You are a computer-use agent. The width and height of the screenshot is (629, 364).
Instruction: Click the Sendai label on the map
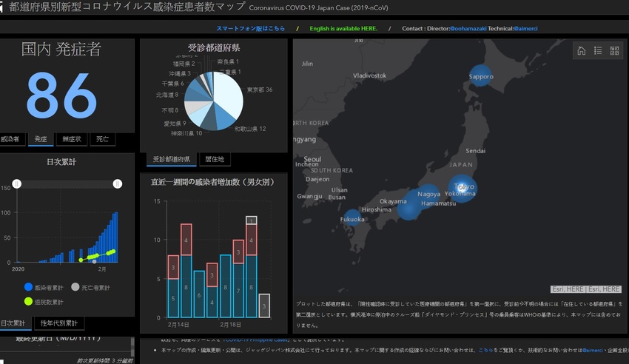pyautogui.click(x=475, y=151)
